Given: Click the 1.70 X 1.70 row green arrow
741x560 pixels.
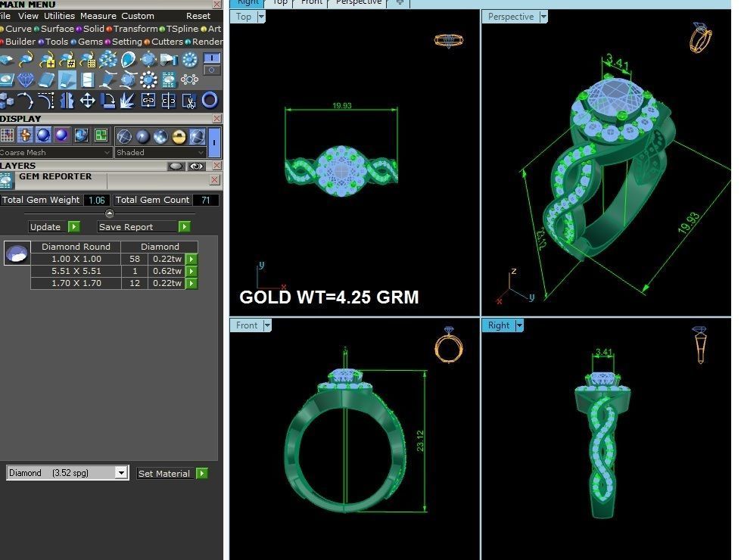Looking at the screenshot, I should click(x=191, y=283).
